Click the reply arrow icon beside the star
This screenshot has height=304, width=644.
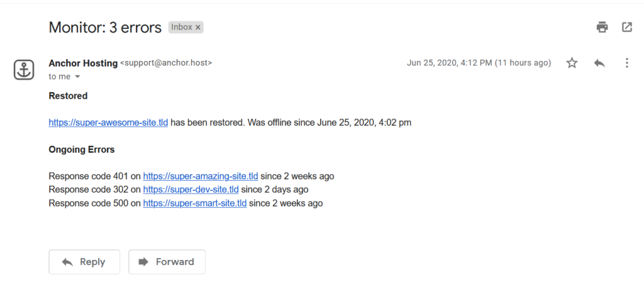pos(599,63)
